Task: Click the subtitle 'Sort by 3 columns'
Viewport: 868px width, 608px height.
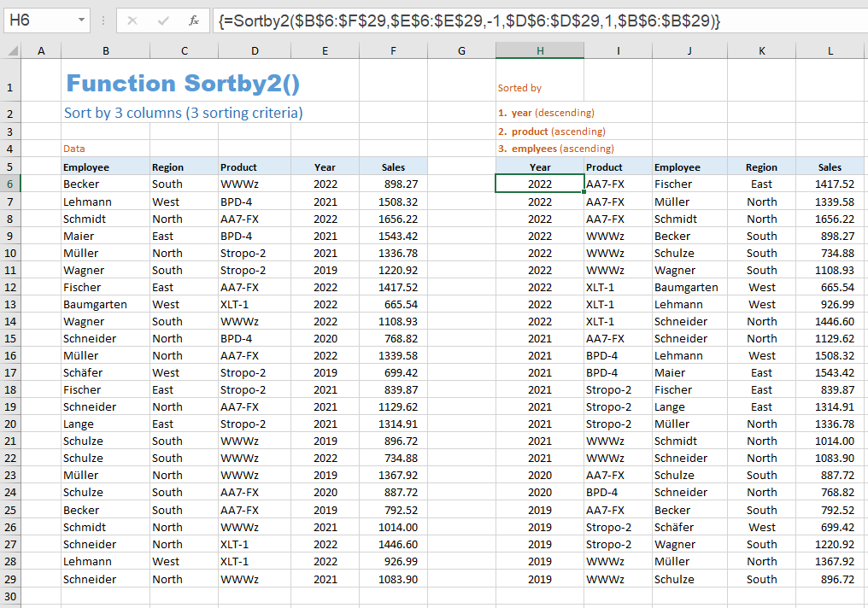Action: click(x=123, y=113)
